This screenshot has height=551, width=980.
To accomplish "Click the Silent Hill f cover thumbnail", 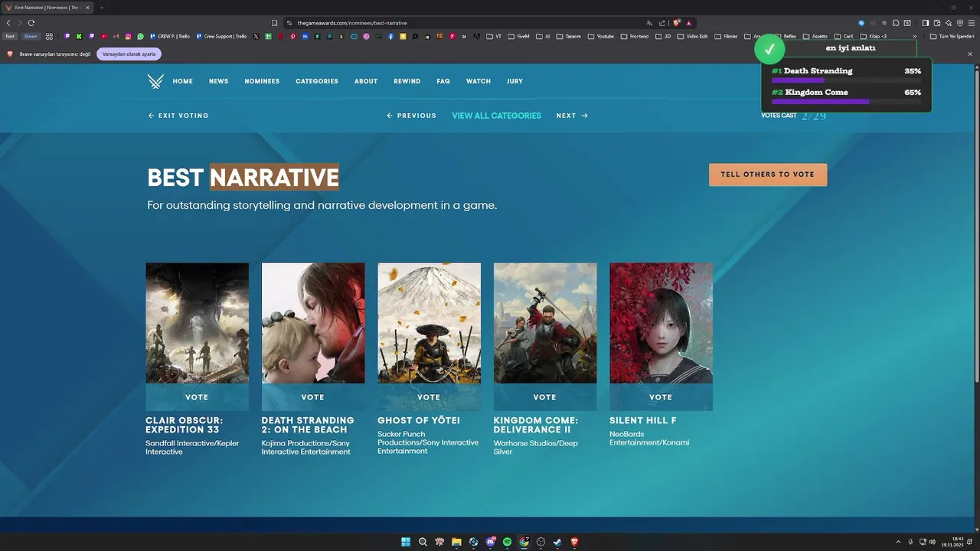I will tap(661, 323).
